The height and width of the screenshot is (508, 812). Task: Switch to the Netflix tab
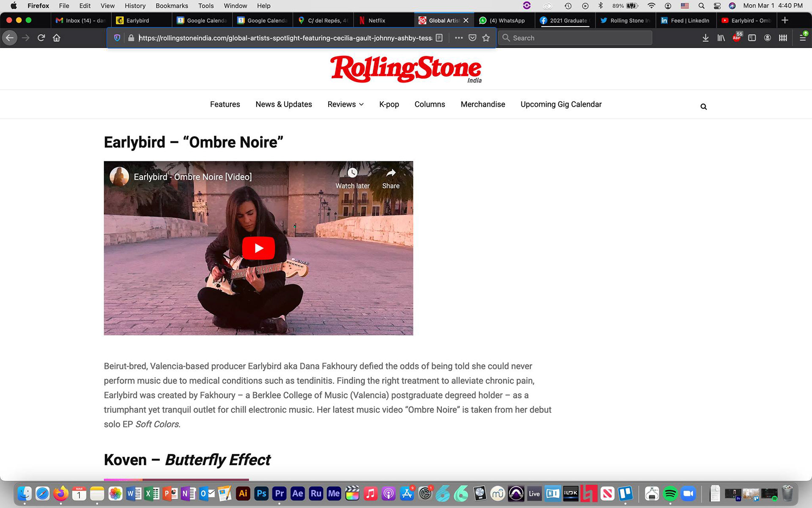[384, 20]
